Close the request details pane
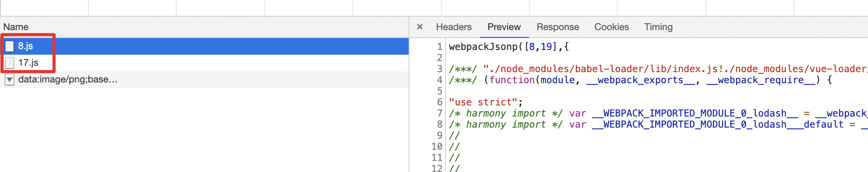 coord(420,27)
